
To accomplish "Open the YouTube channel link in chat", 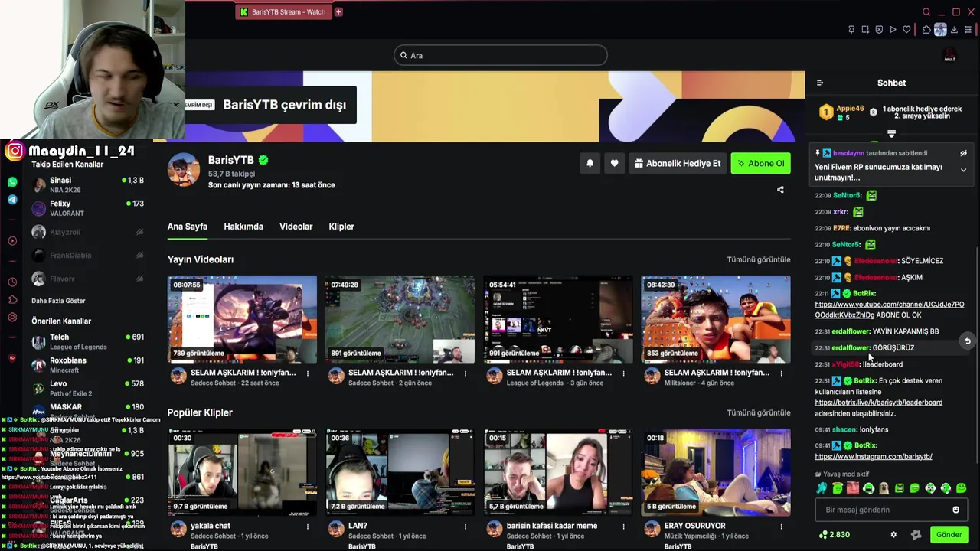I will pyautogui.click(x=889, y=310).
